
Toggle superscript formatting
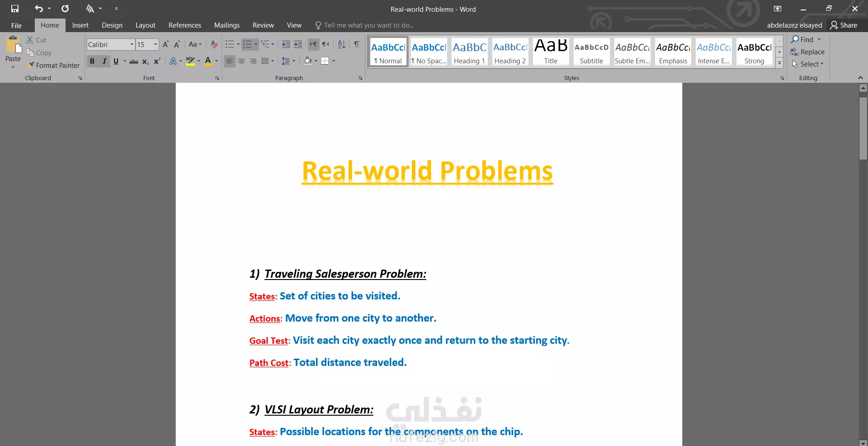157,61
